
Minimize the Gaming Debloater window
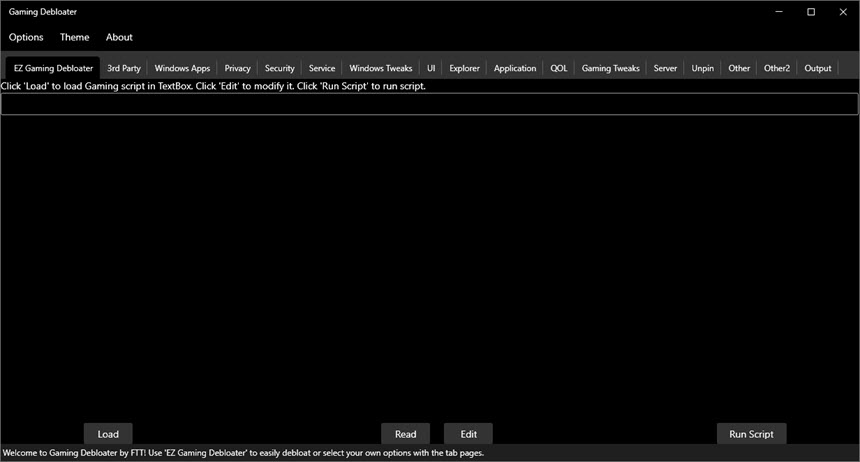point(779,12)
